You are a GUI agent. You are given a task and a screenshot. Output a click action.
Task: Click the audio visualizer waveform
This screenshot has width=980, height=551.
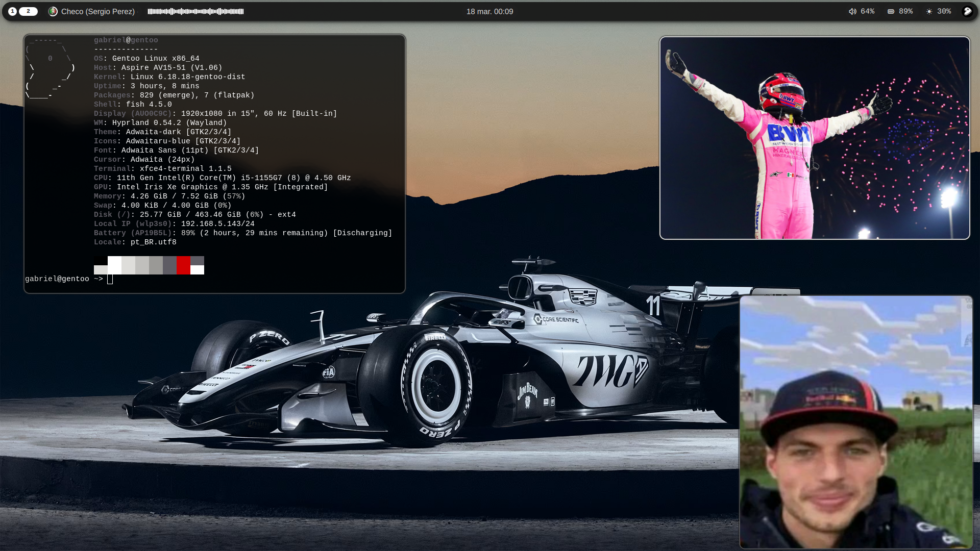(195, 11)
